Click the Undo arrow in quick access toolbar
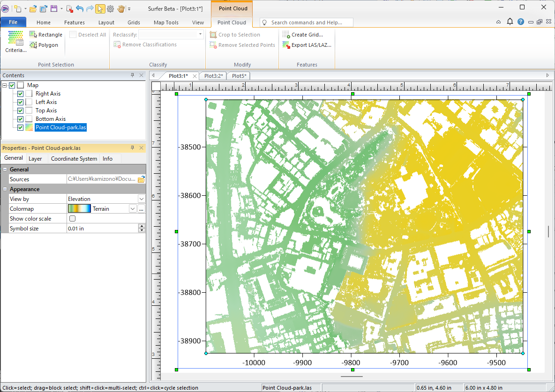This screenshot has width=555, height=392. click(x=79, y=8)
